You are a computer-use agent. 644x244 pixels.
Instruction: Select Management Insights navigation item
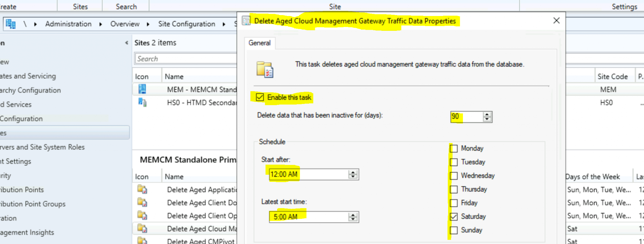[27, 232]
